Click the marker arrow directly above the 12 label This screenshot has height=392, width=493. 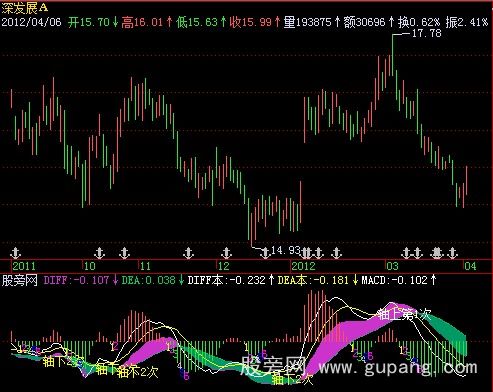click(227, 253)
